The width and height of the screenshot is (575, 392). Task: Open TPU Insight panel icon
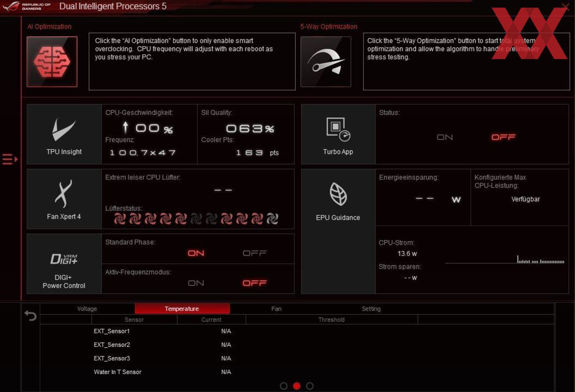(64, 129)
